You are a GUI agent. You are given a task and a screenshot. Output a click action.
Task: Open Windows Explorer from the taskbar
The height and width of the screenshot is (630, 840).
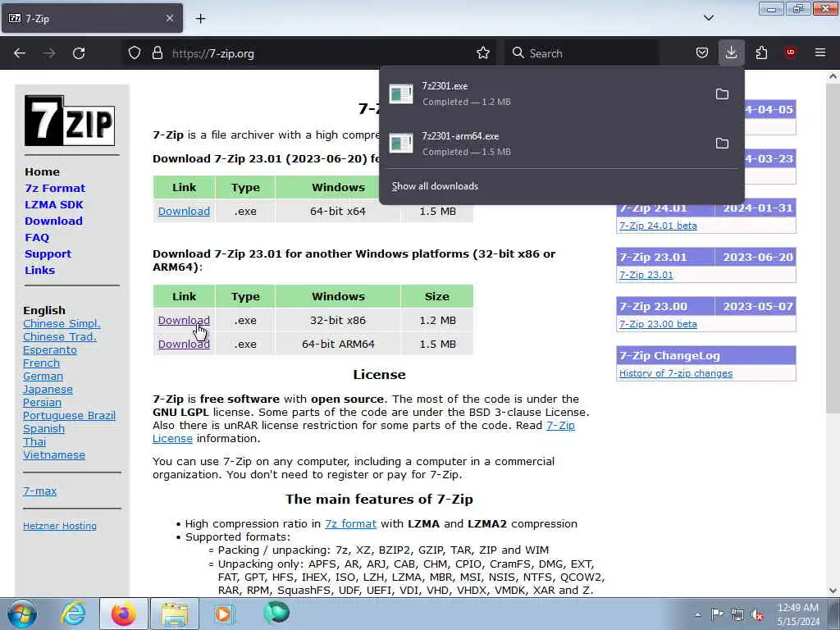(175, 614)
